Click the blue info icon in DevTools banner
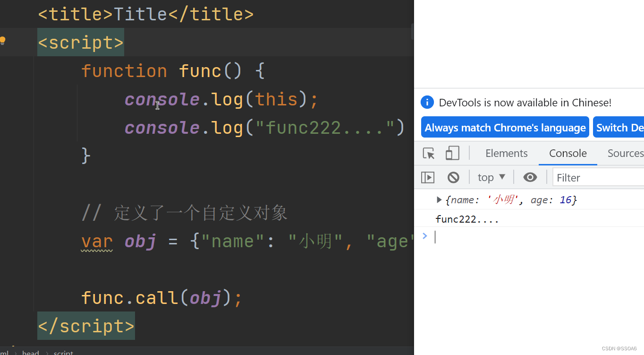The height and width of the screenshot is (355, 644). [427, 102]
